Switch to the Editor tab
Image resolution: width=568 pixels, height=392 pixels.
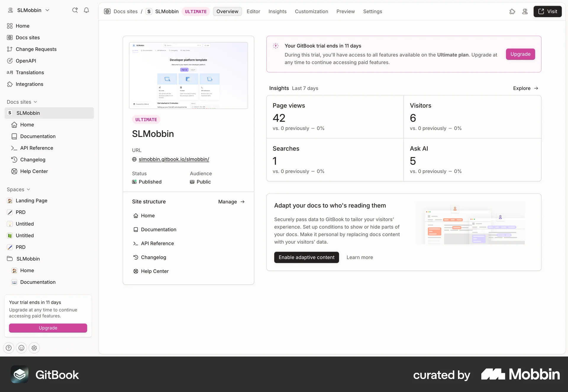coord(253,12)
